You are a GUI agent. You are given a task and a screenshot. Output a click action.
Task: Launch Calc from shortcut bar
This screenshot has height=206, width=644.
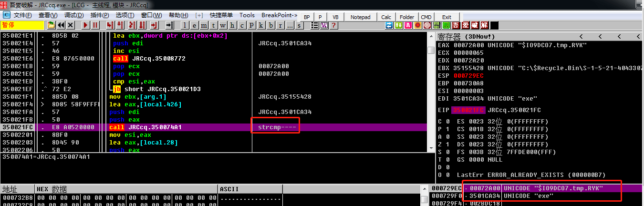click(386, 17)
